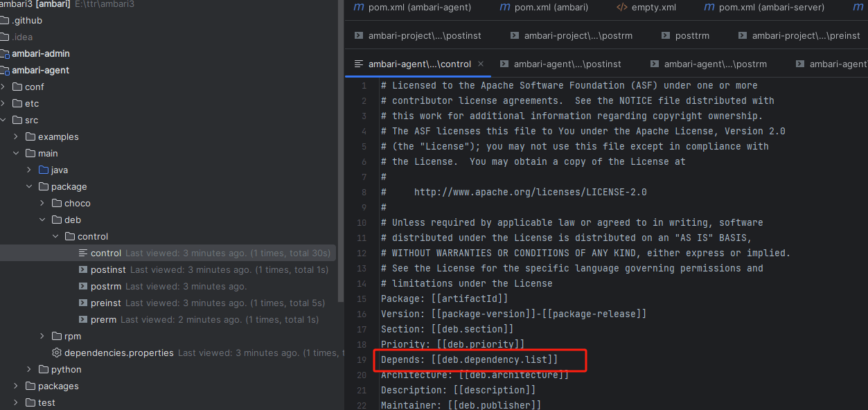
Task: Click the postinst shell file icon
Action: tap(83, 269)
